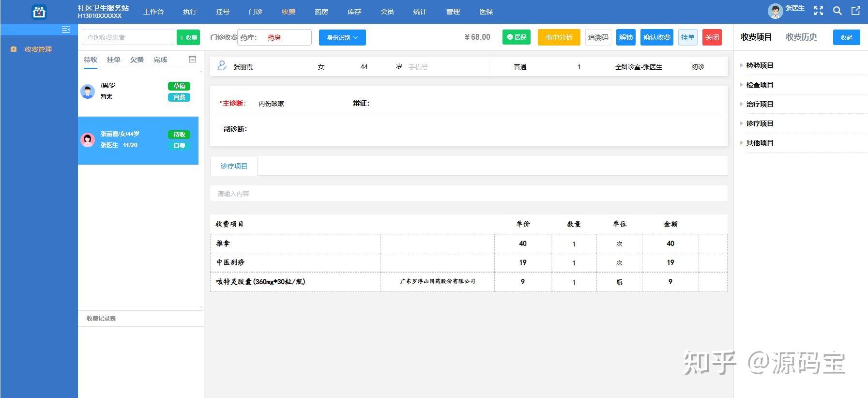Click the red 关闭 button
Image resolution: width=868 pixels, height=398 pixels.
click(712, 37)
